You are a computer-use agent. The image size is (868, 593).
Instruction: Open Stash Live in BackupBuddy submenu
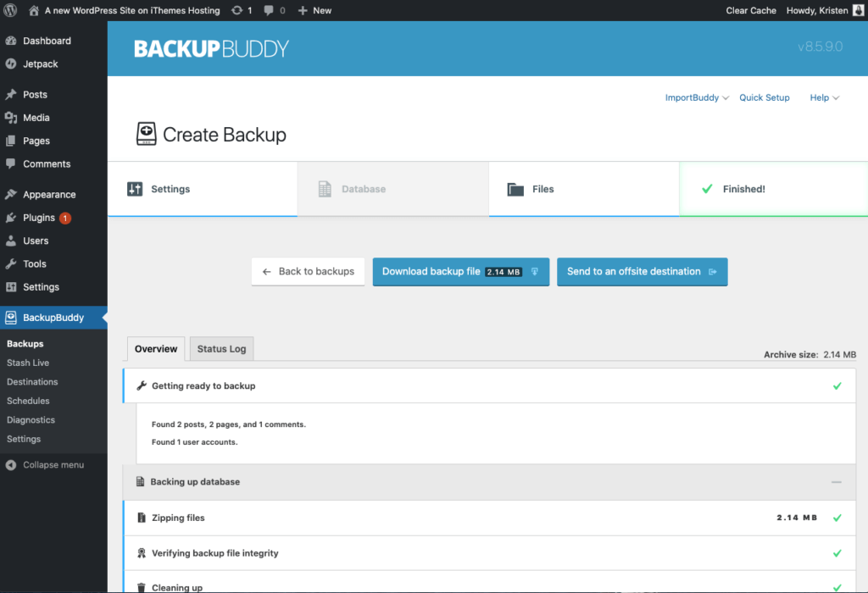point(28,363)
